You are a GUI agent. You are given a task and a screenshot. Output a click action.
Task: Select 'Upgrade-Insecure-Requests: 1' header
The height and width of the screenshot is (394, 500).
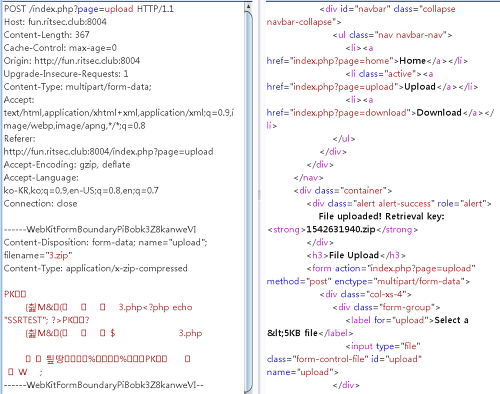coord(66,74)
